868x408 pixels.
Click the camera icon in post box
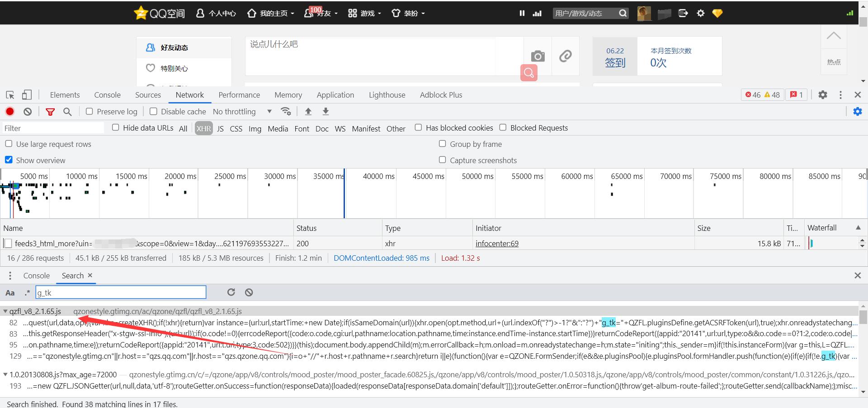click(538, 56)
